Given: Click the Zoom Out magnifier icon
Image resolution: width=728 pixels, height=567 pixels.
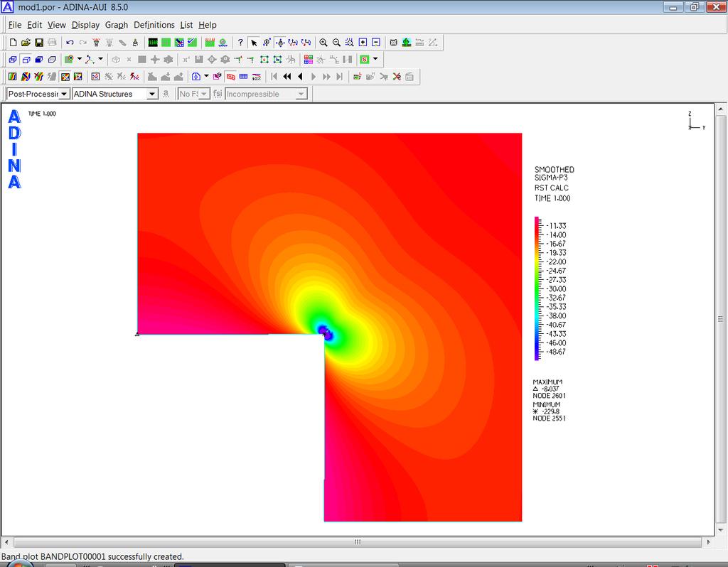Looking at the screenshot, I should tap(336, 43).
